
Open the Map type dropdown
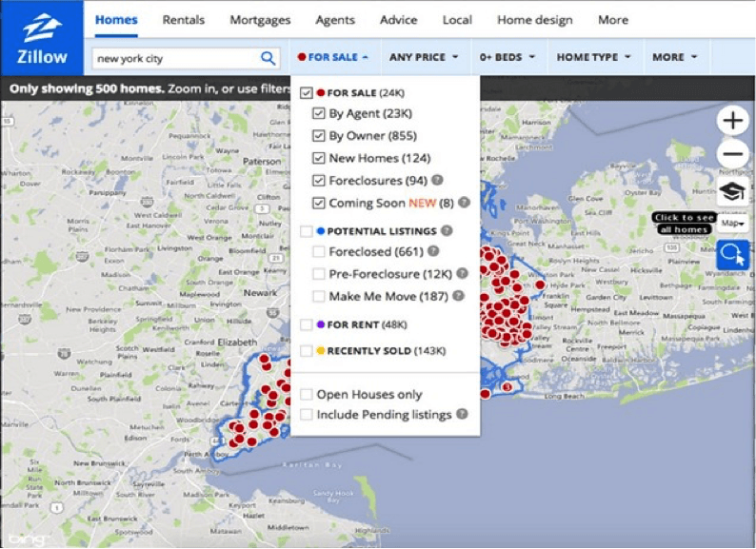[732, 224]
